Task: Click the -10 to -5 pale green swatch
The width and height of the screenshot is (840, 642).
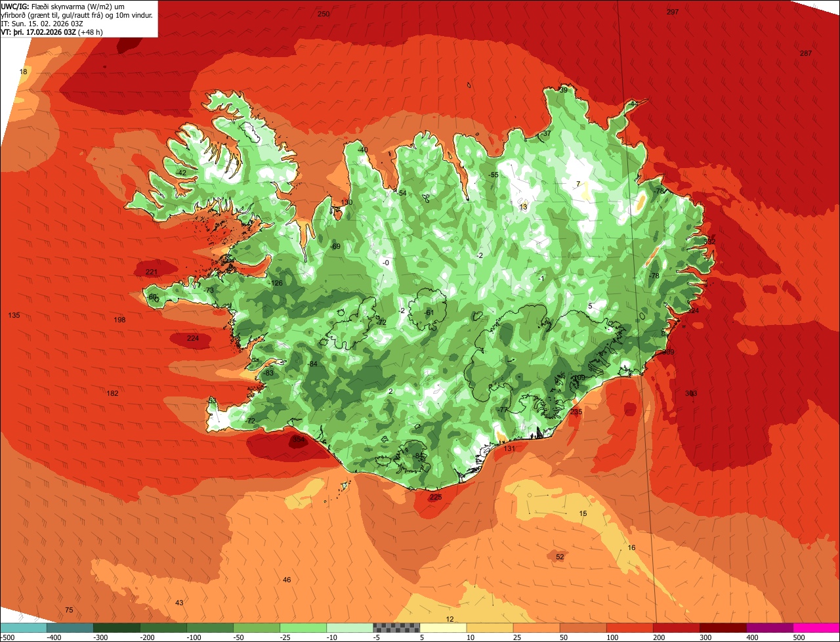Action: tap(350, 628)
